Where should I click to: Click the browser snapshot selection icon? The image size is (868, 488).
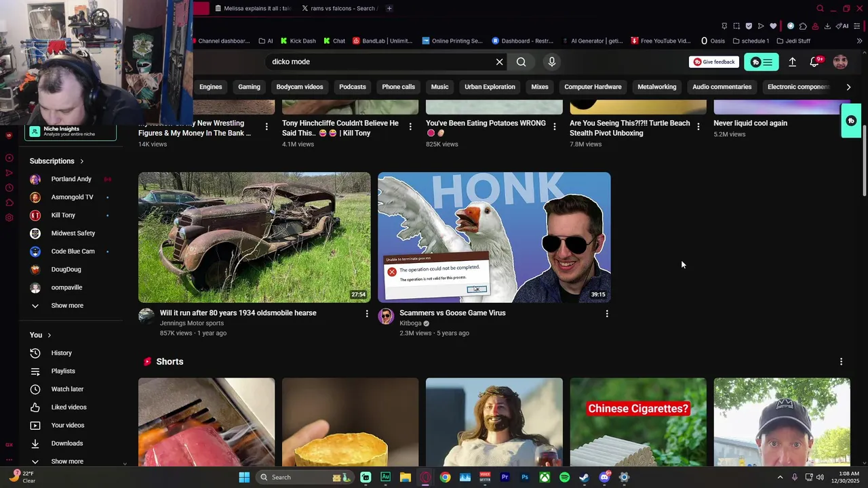click(x=736, y=26)
